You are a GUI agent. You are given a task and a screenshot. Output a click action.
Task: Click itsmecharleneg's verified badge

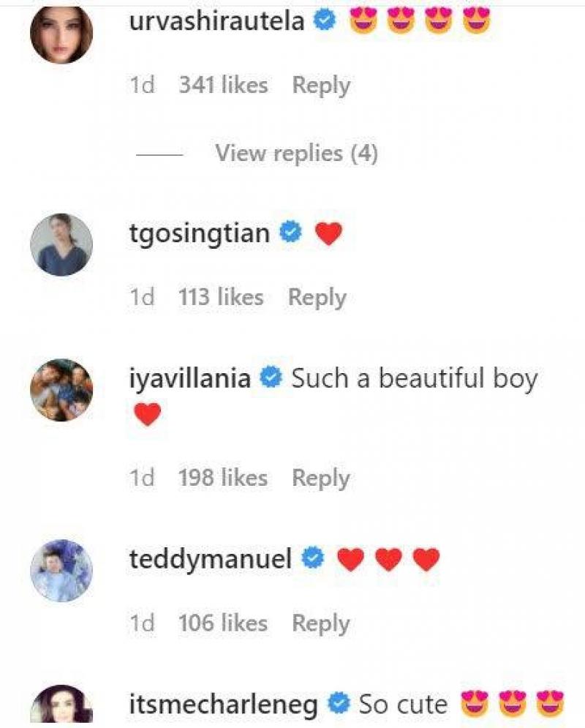click(338, 705)
